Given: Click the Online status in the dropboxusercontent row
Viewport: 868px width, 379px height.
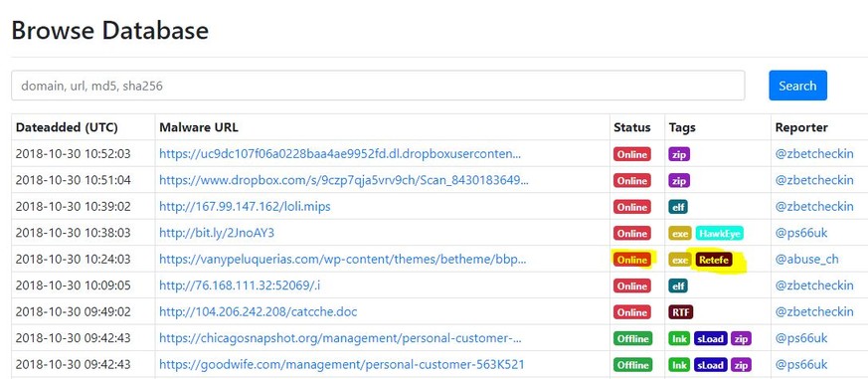Looking at the screenshot, I should (x=632, y=154).
